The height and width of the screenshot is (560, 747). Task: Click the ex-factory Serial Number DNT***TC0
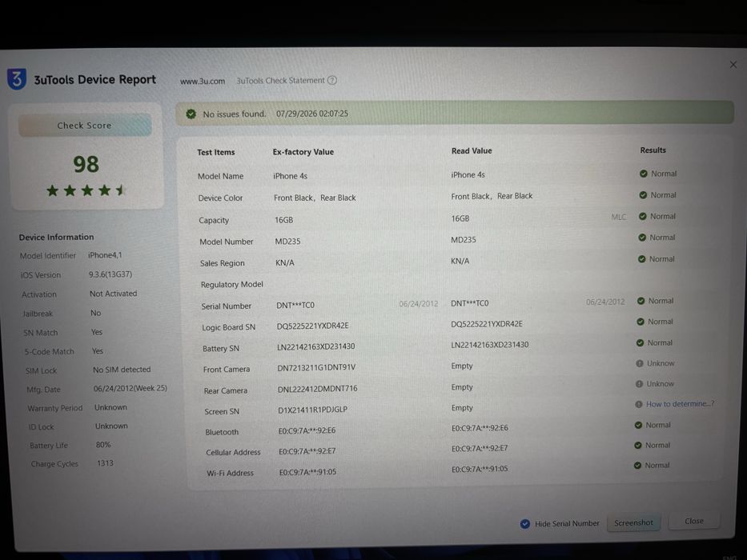click(295, 306)
